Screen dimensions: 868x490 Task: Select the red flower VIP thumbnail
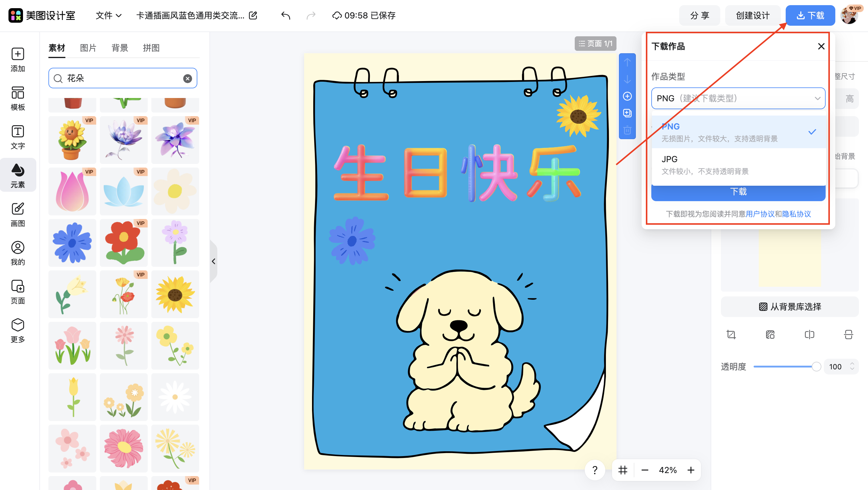pos(124,243)
